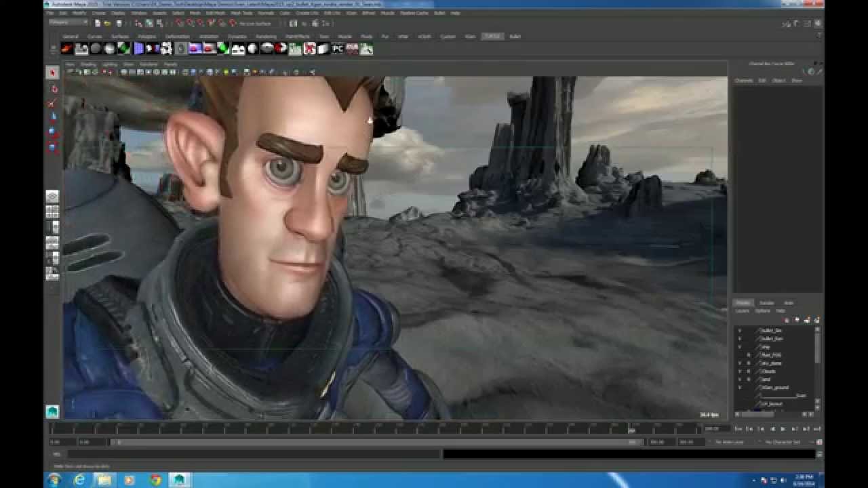The height and width of the screenshot is (488, 868).
Task: Create a new scene from status line
Action: (98, 23)
